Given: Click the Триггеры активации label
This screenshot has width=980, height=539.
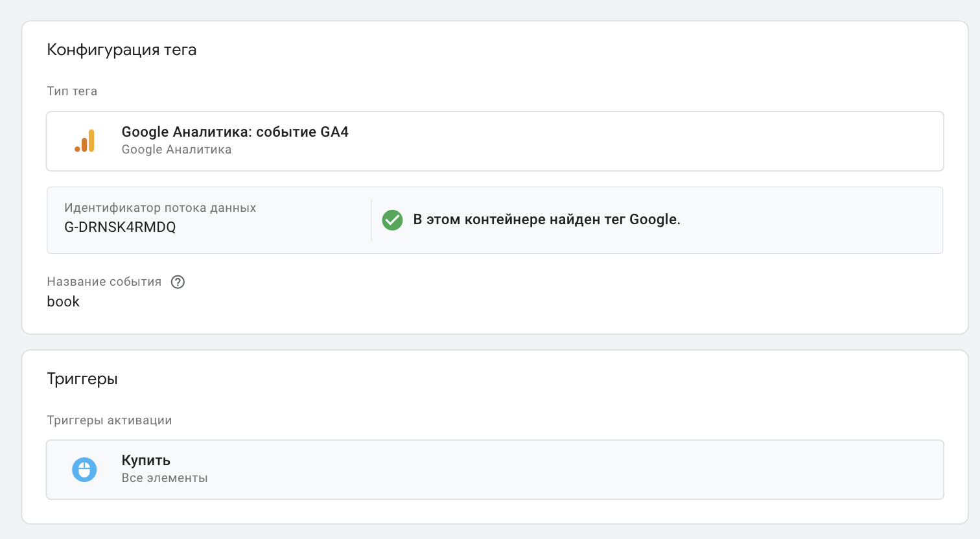Looking at the screenshot, I should tap(110, 420).
